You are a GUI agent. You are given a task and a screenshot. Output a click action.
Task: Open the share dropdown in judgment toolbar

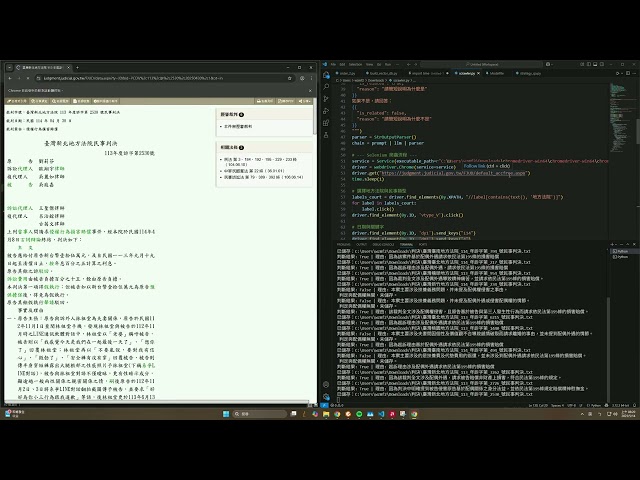pyautogui.click(x=305, y=101)
